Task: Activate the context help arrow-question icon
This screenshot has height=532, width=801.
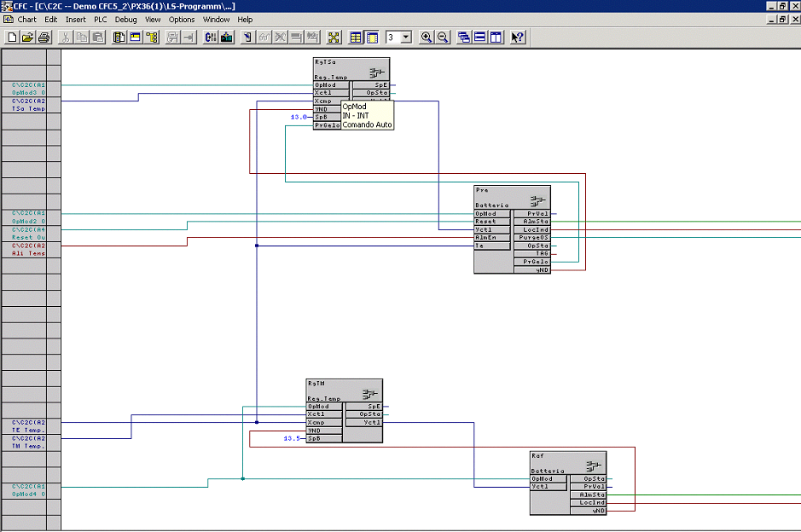Action: 518,38
